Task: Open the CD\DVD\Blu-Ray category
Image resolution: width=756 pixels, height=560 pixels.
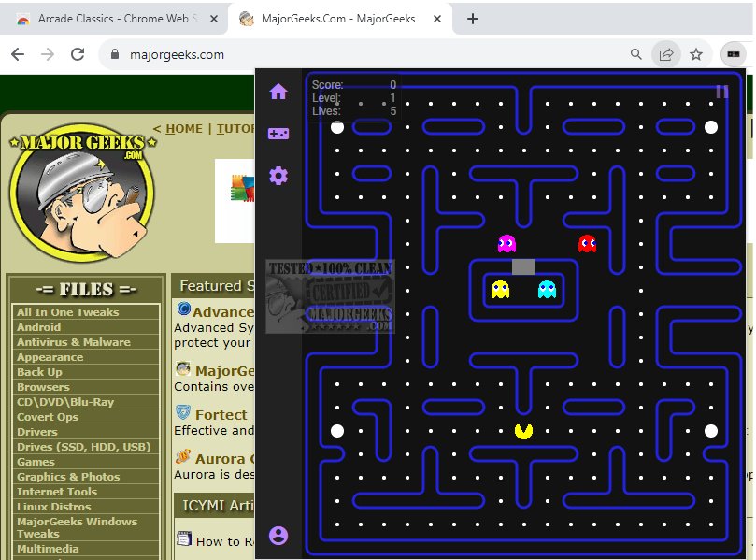Action: click(86, 401)
